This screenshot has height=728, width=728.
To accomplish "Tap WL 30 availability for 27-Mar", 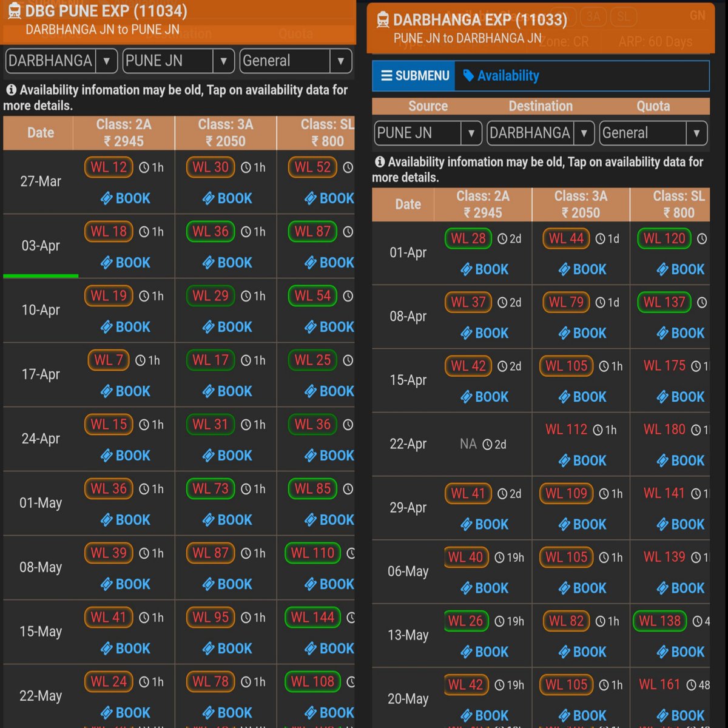I will click(x=211, y=167).
